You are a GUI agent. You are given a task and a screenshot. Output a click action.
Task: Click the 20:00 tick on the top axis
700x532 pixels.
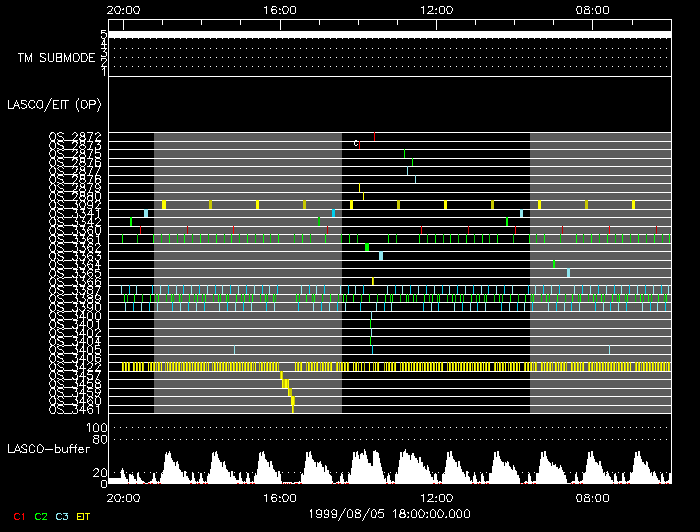[123, 10]
